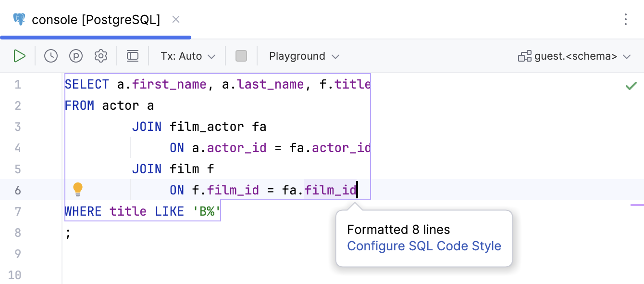Open console settings gear icon
Screen dimensions: 644x284
[101, 56]
